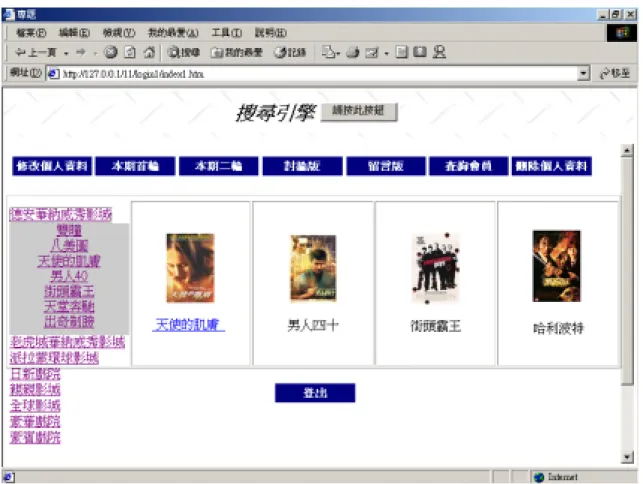
Task: Open the Back button history dropdown arrow
Action: point(66,53)
